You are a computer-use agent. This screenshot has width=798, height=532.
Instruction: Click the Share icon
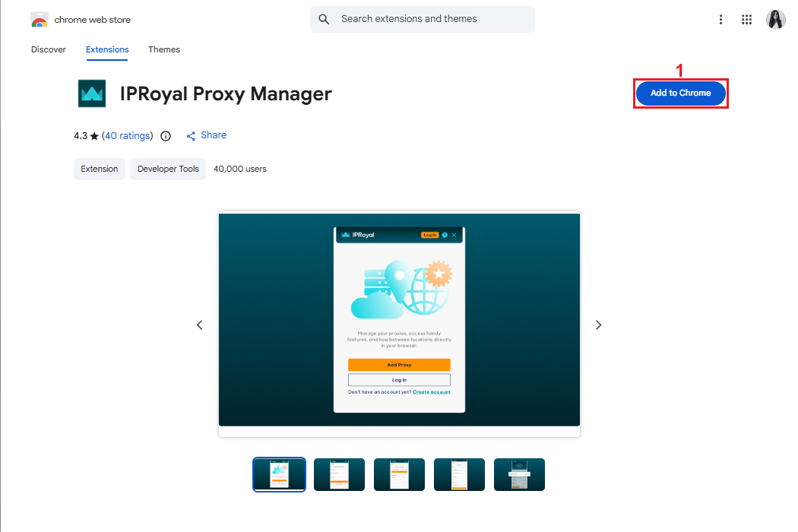(192, 136)
